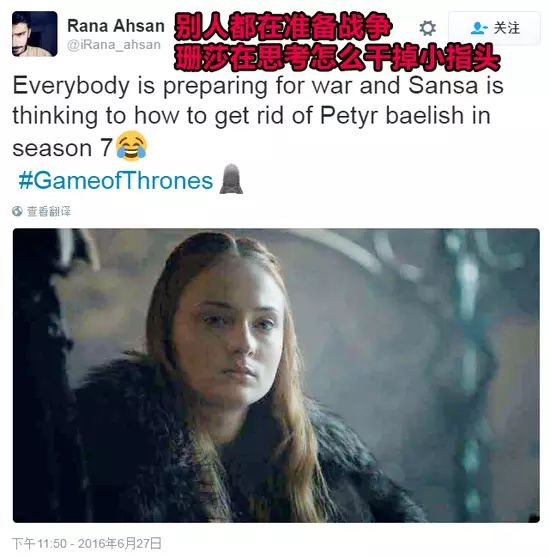Click the red caption 别人都在准备战争
The width and height of the screenshot is (550, 558).
coord(283,27)
